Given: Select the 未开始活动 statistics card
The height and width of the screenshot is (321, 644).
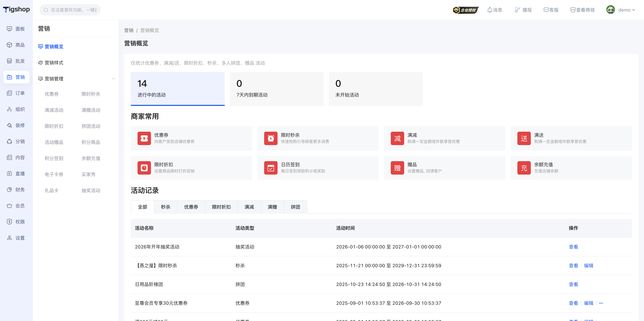Looking at the screenshot, I should click(x=376, y=89).
